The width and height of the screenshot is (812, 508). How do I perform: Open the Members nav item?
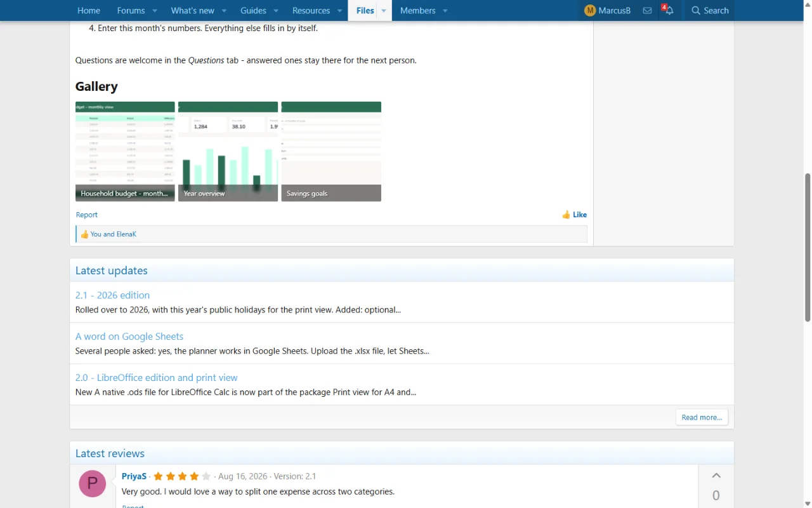pos(417,11)
